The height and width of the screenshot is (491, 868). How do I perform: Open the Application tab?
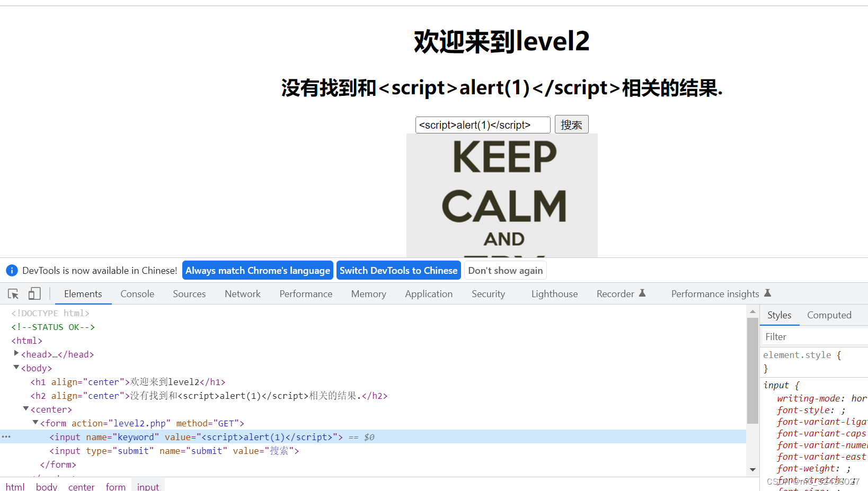click(x=429, y=294)
